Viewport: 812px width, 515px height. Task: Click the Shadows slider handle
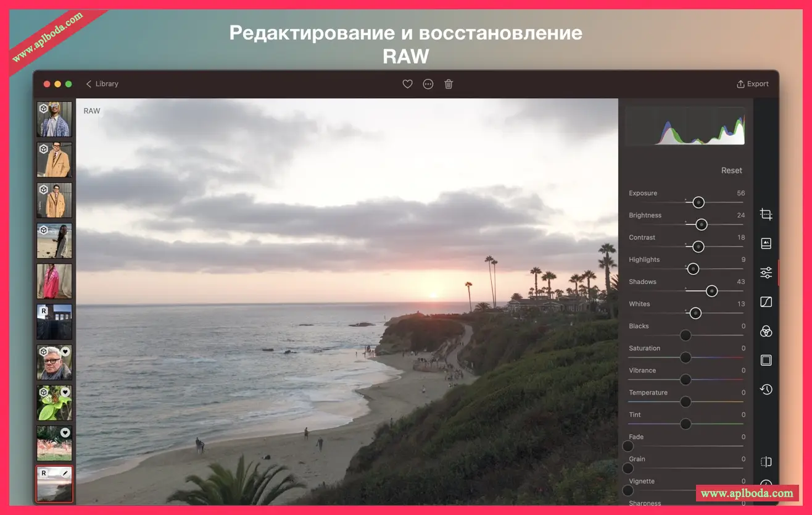point(711,291)
